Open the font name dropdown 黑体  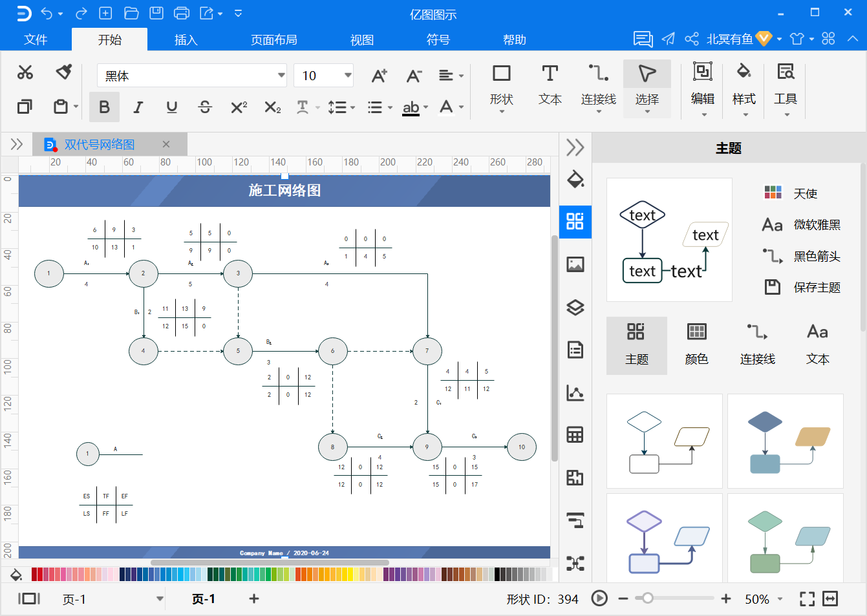(x=192, y=76)
